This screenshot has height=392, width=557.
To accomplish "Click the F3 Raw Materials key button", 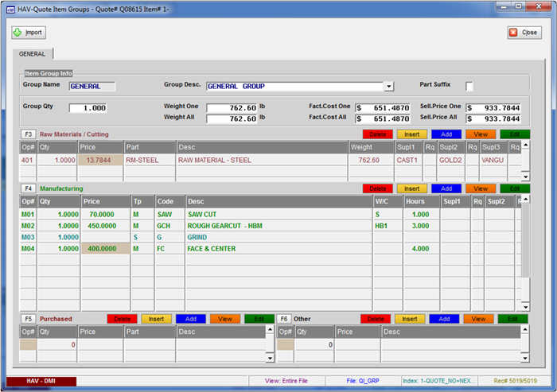I will pos(29,134).
